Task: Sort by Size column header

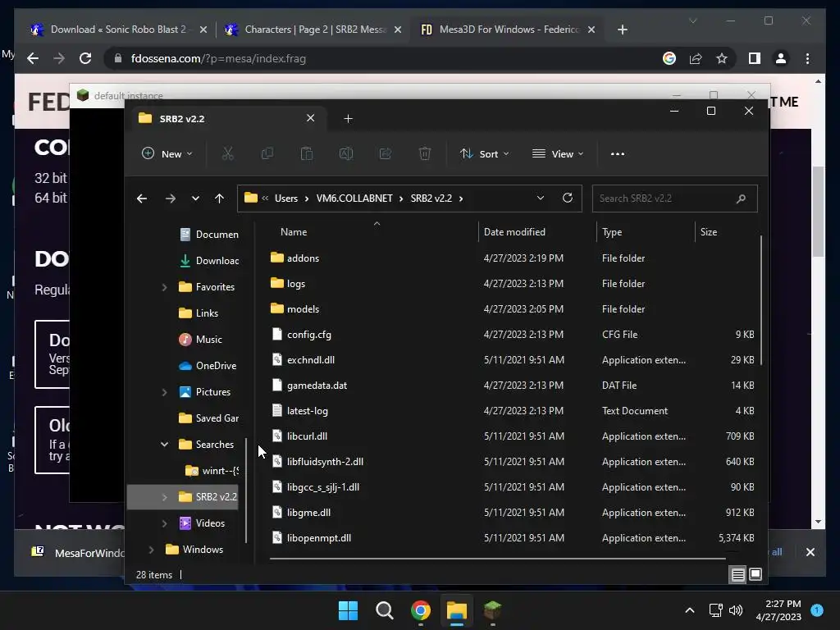Action: (x=708, y=232)
